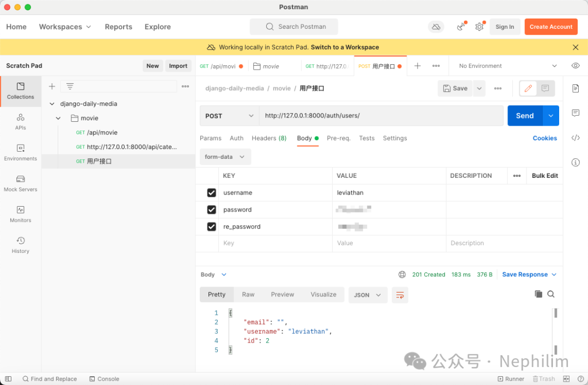Screen dimensions: 588x385
Task: Open the Mock Servers sidebar panel
Action: coord(21,183)
